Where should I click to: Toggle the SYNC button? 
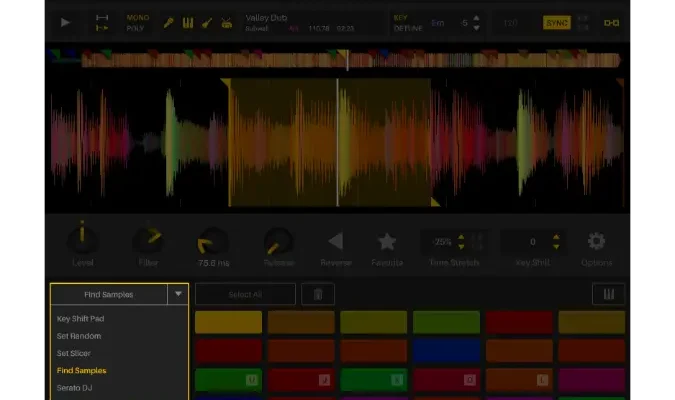[557, 22]
